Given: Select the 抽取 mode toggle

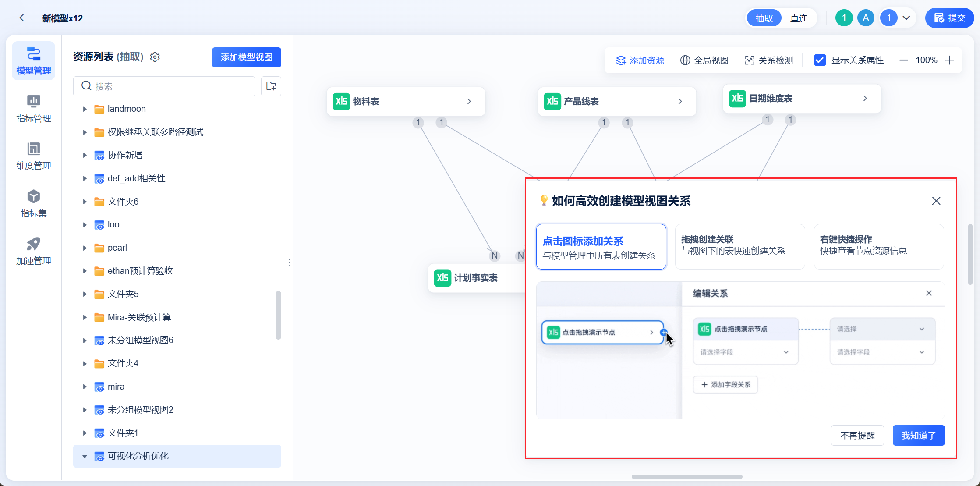Looking at the screenshot, I should tap(764, 18).
